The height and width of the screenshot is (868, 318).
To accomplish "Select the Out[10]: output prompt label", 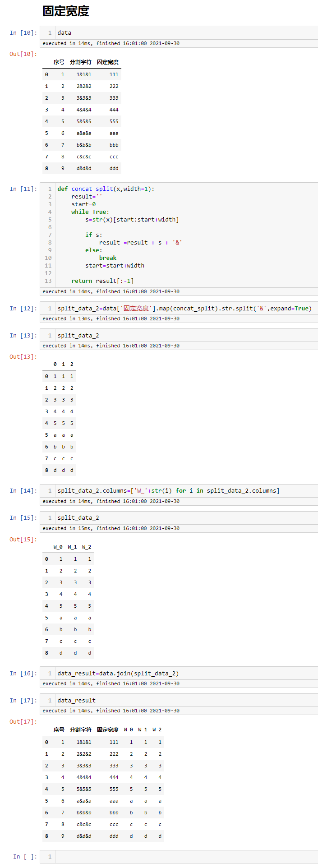I will 23,54.
